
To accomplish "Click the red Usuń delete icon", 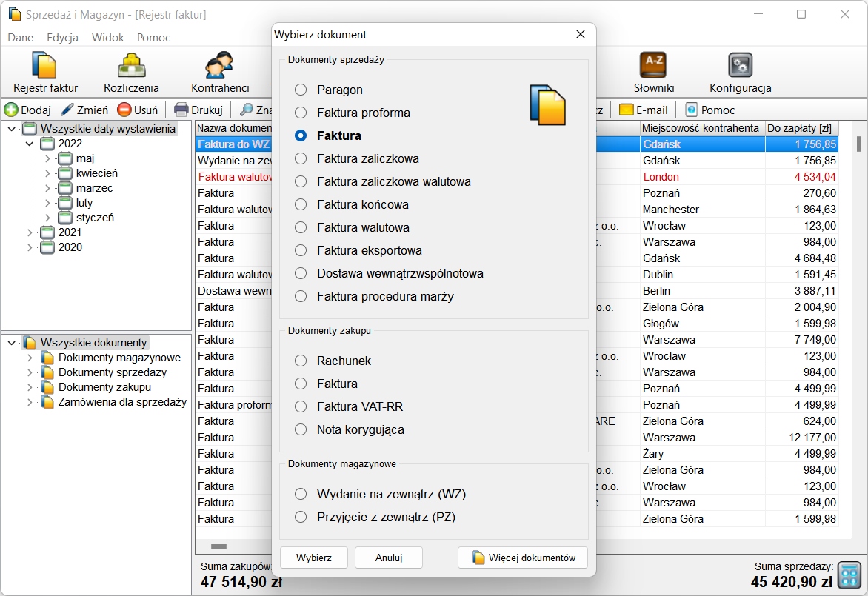I will [124, 110].
